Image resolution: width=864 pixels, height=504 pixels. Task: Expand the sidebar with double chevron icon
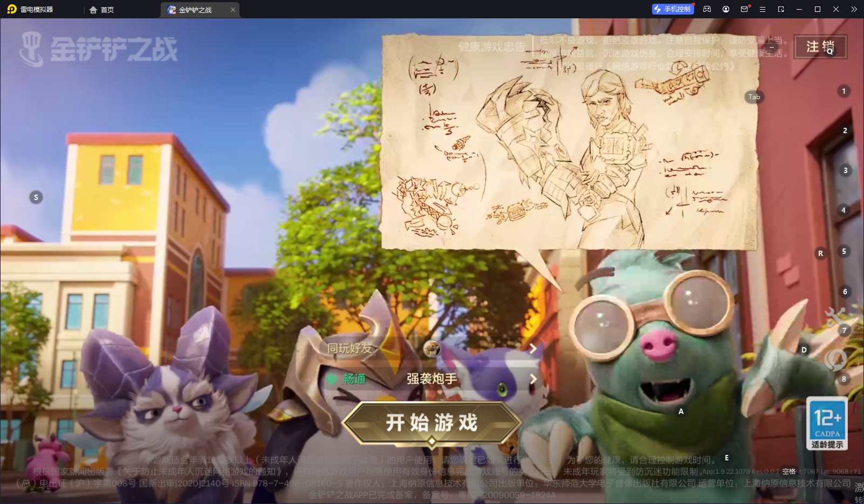(854, 9)
